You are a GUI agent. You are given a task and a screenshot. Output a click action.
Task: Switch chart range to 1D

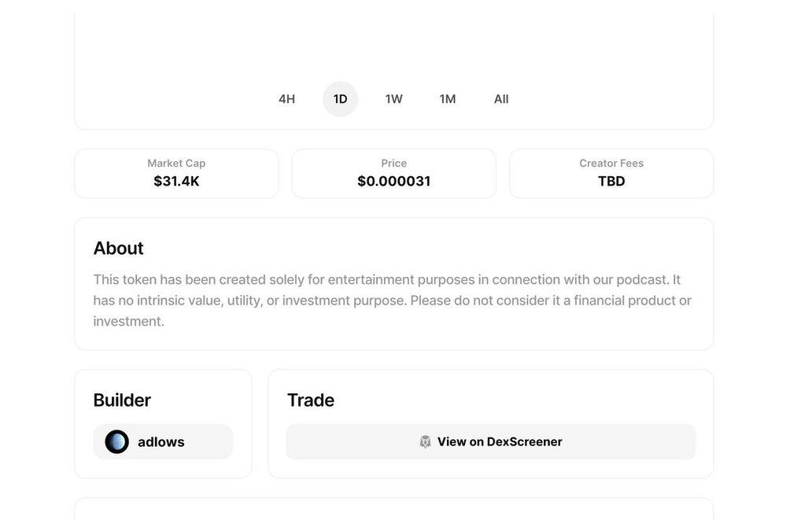tap(340, 99)
